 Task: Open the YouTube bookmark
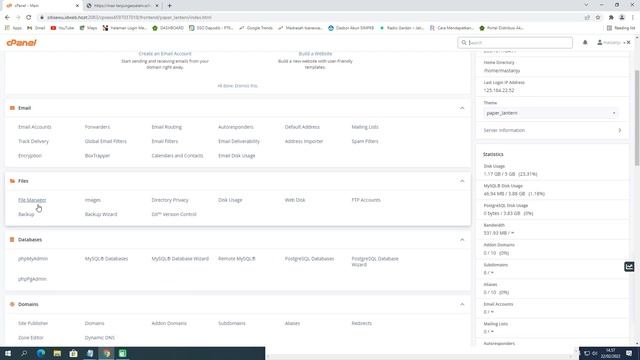(62, 28)
